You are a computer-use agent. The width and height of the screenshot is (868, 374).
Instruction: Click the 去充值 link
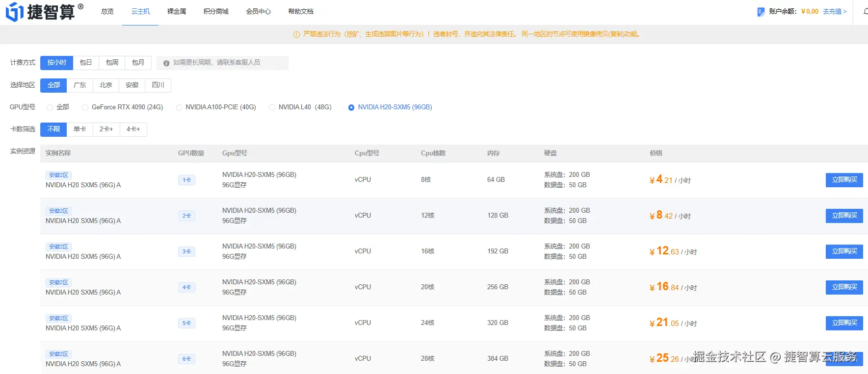[835, 11]
